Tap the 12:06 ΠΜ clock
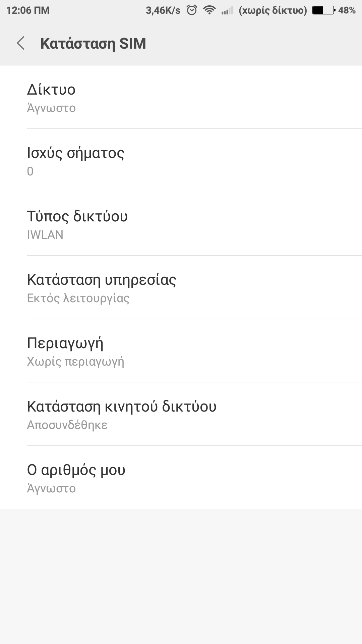 pos(28,10)
